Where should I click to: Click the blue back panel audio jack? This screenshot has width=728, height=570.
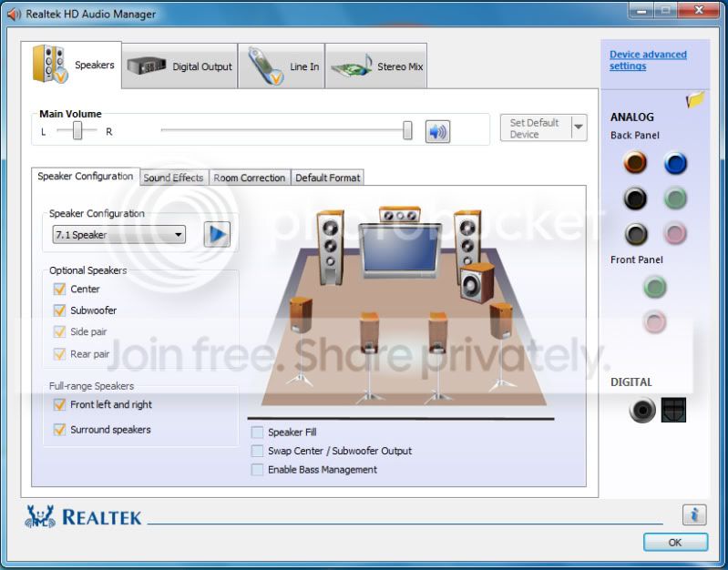click(x=675, y=162)
